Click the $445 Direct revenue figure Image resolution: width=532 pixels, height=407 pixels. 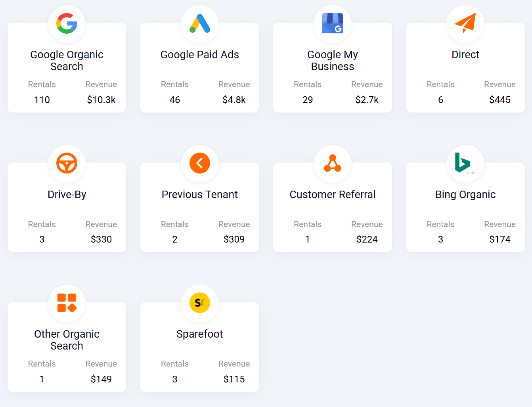click(500, 100)
